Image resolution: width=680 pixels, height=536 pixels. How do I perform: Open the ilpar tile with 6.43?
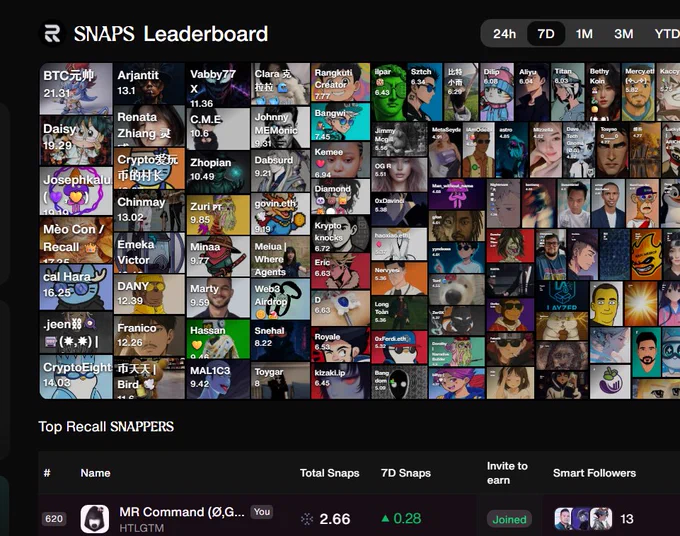coord(389,92)
